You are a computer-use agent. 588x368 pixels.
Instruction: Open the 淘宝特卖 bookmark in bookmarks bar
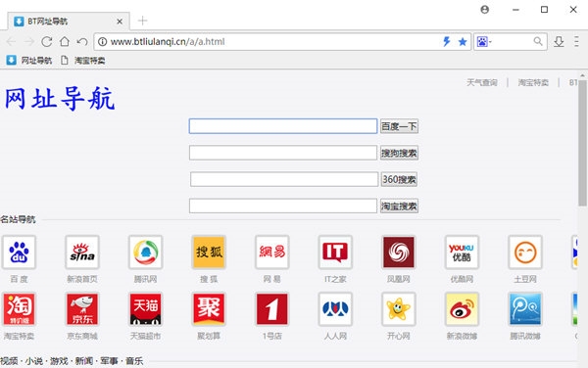[x=83, y=61]
